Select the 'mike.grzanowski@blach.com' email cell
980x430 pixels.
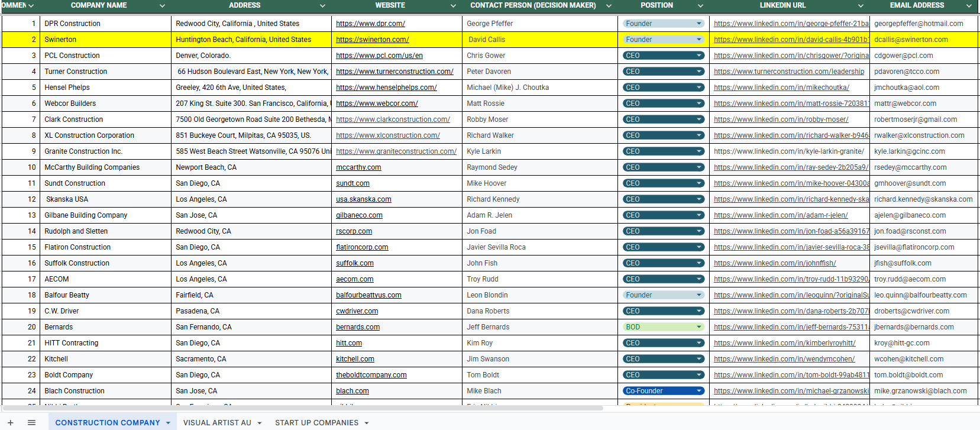924,391
